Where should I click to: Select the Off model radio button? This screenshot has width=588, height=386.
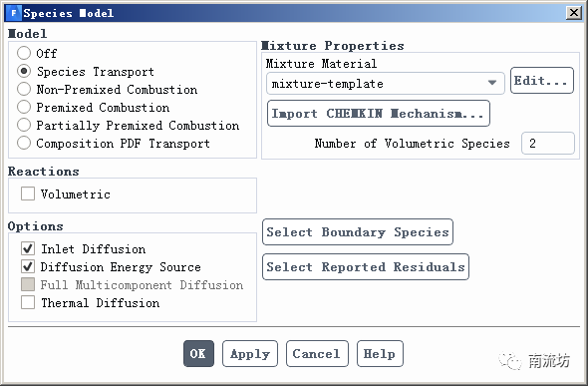(24, 53)
